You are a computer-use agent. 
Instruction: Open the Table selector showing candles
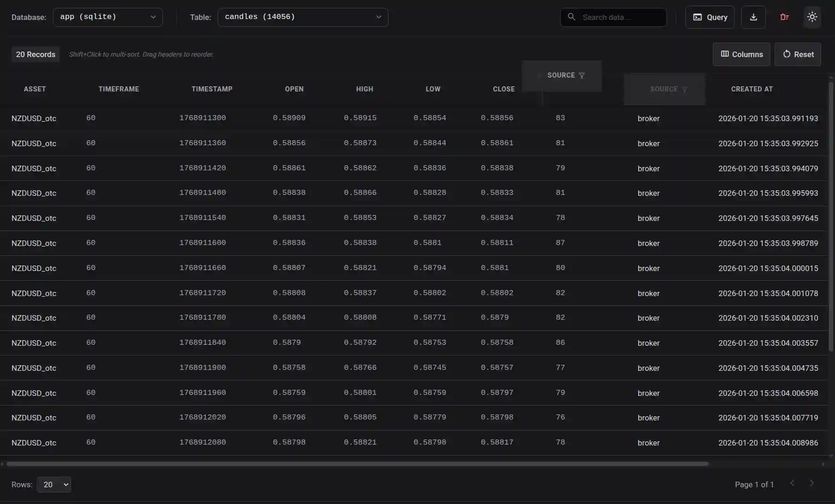tap(303, 17)
